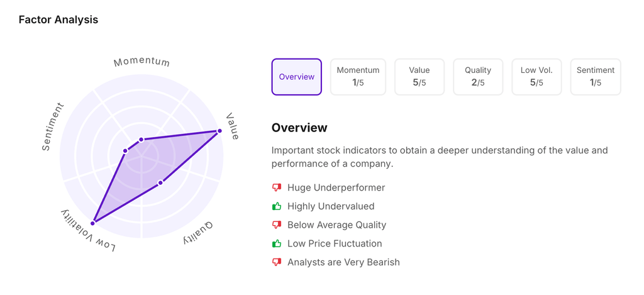Switch to the Value 5/5 tab
Image resolution: width=644 pixels, height=295 pixels.
pos(419,77)
